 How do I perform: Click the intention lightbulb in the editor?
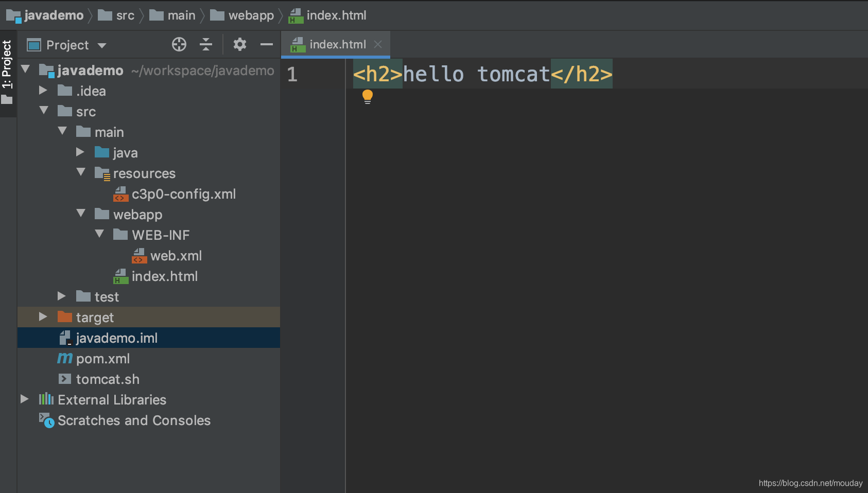(x=368, y=96)
